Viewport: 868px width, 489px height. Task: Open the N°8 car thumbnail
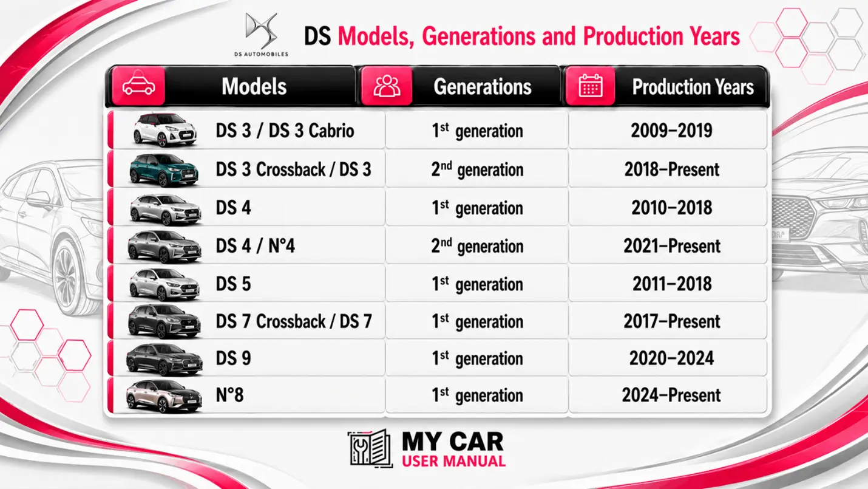tap(164, 396)
